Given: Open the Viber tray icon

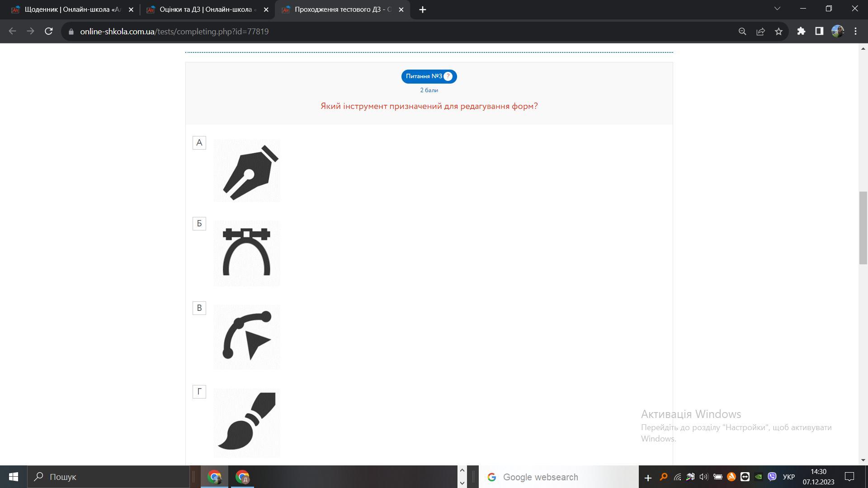Looking at the screenshot, I should coord(772,477).
